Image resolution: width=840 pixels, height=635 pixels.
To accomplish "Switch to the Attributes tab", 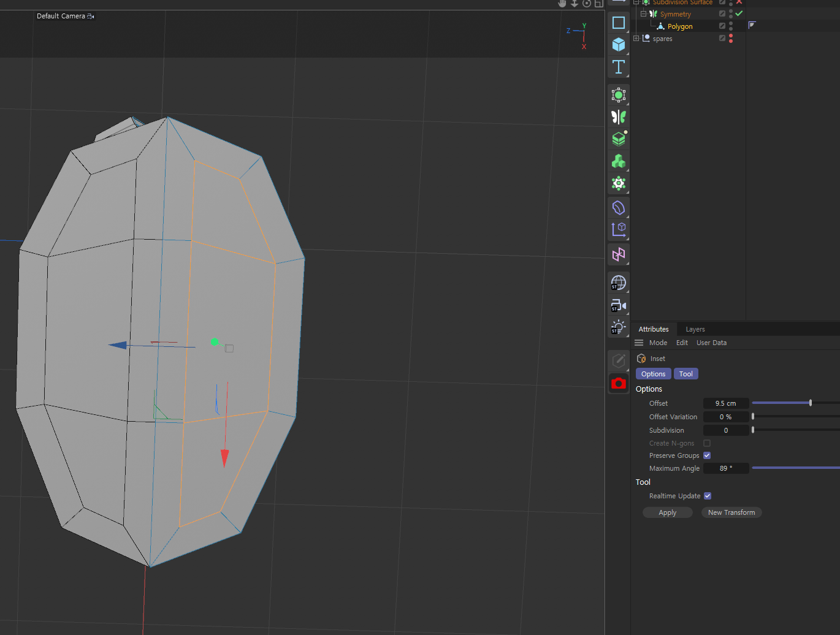I will (x=654, y=329).
